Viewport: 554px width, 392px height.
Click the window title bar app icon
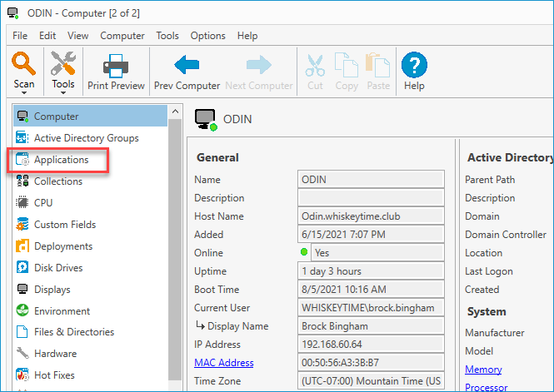pyautogui.click(x=13, y=12)
